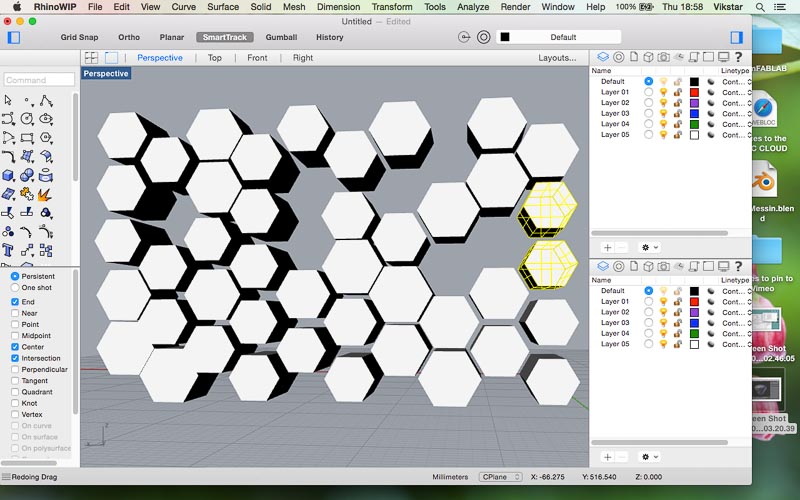Select the Polygon tool
The height and width of the screenshot is (500, 800).
click(46, 138)
